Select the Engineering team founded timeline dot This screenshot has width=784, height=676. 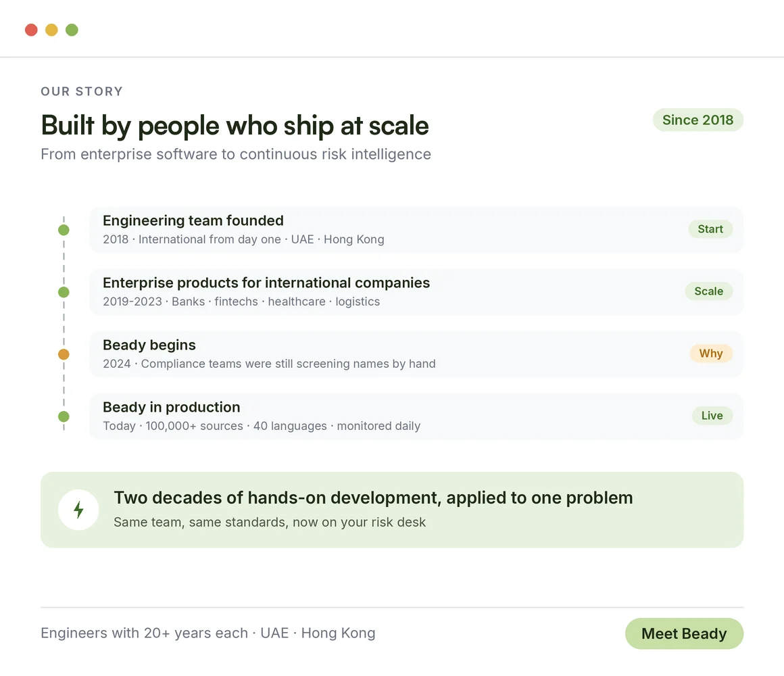[64, 230]
